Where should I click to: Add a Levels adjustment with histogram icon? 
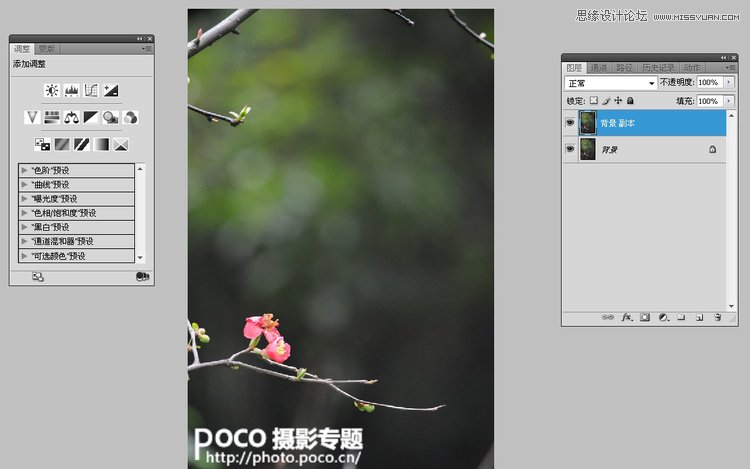(x=71, y=90)
